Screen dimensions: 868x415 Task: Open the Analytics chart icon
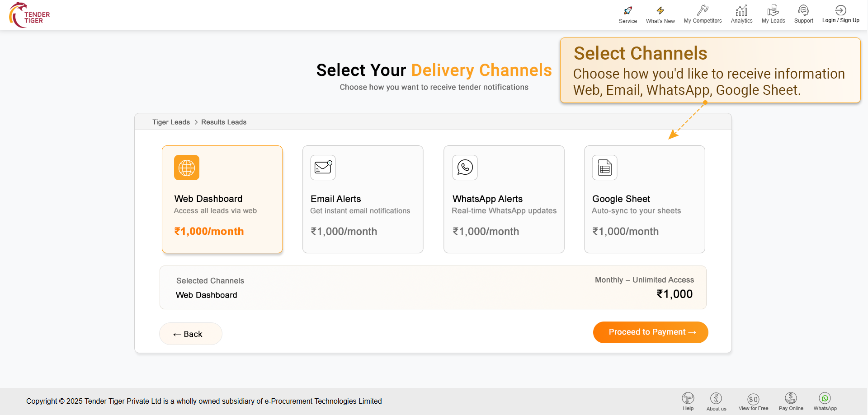(x=741, y=10)
